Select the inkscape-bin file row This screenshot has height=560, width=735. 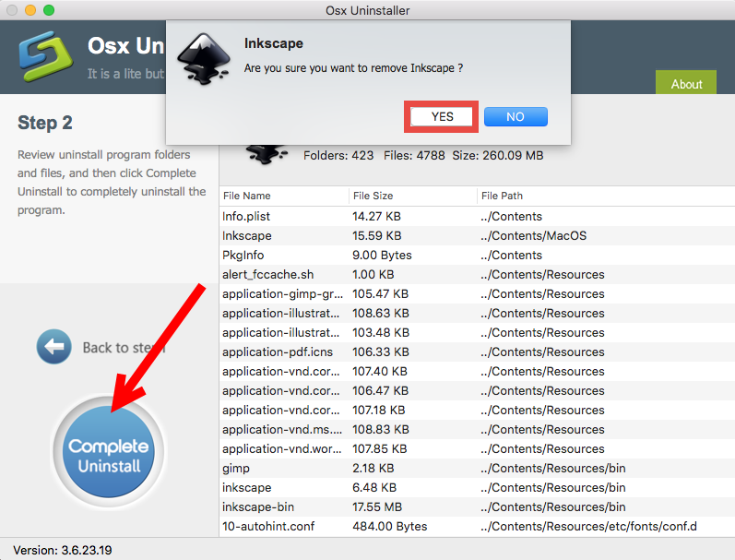point(477,507)
